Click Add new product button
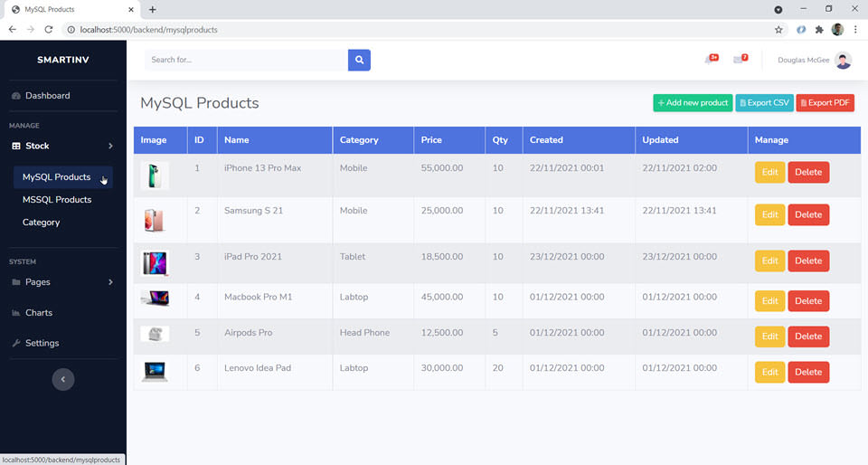The image size is (868, 465). (693, 103)
